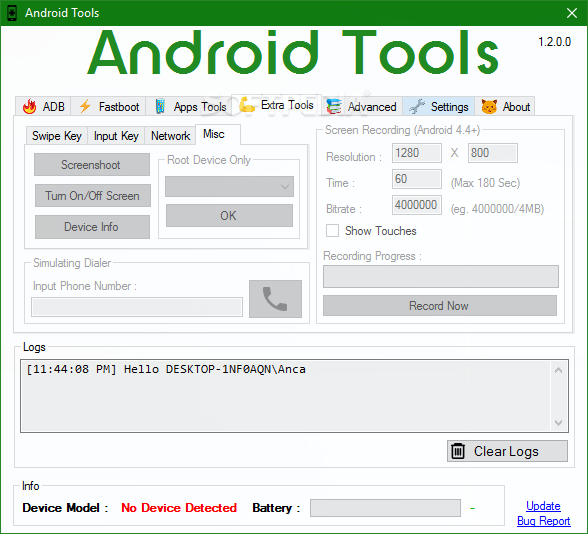Viewport: 588px width, 534px height.
Task: Select the Extra Tools tab
Action: (276, 105)
